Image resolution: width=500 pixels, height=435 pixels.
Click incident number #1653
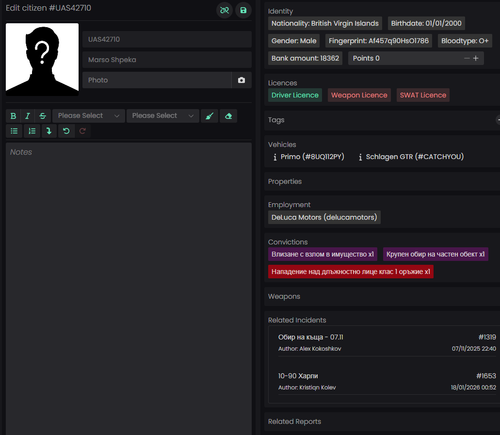click(x=486, y=376)
